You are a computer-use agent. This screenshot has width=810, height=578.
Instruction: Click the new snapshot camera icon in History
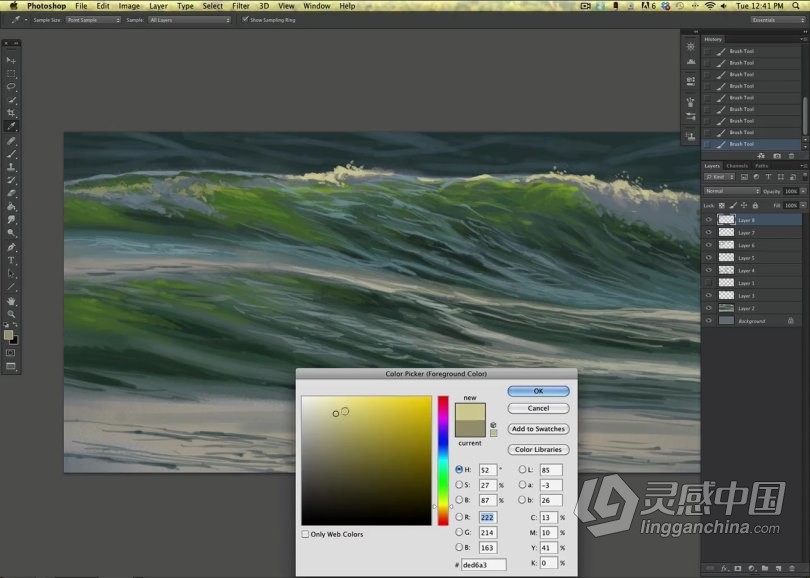coord(776,155)
